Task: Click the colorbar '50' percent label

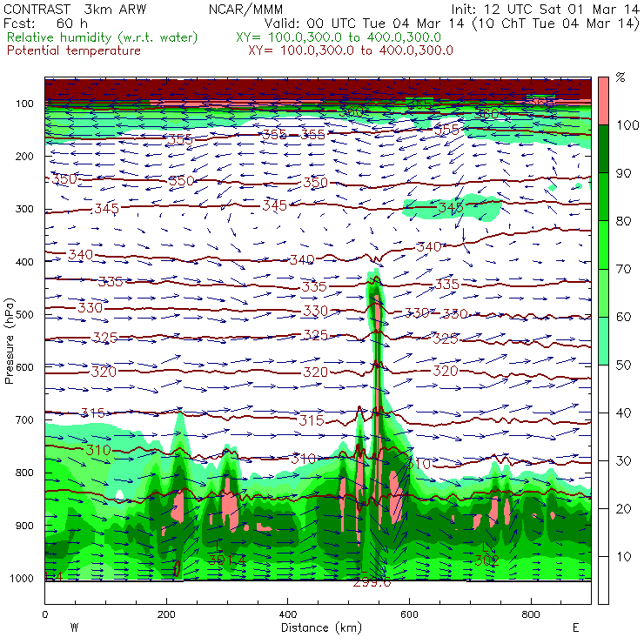Action: 623,366
